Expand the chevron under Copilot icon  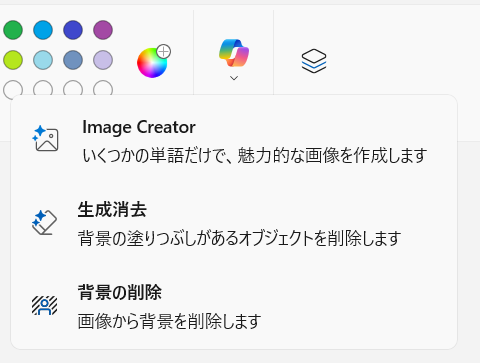tap(234, 78)
